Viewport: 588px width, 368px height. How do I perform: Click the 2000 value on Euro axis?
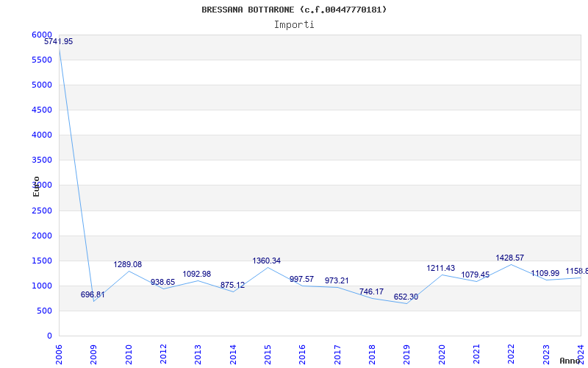pyautogui.click(x=42, y=236)
